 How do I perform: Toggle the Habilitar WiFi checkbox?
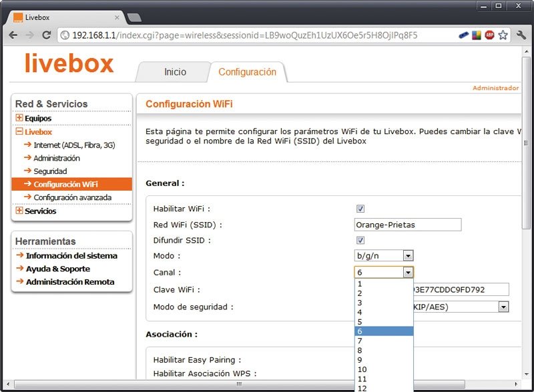[360, 209]
